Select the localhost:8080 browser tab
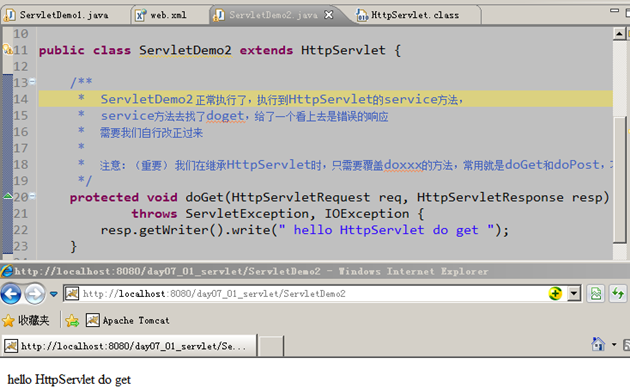 point(129,346)
